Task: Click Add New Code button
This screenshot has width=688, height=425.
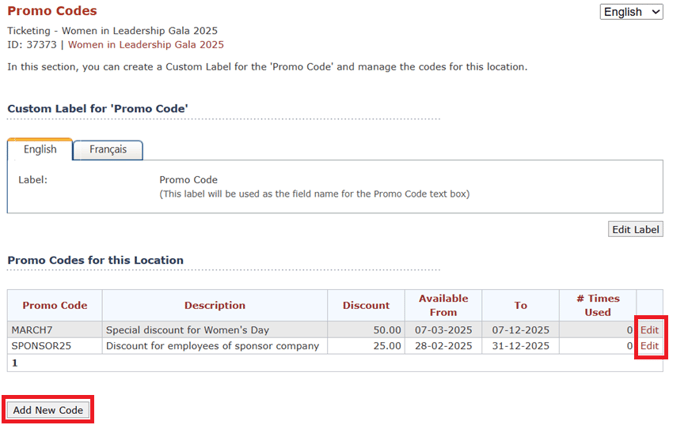Action: [x=48, y=410]
